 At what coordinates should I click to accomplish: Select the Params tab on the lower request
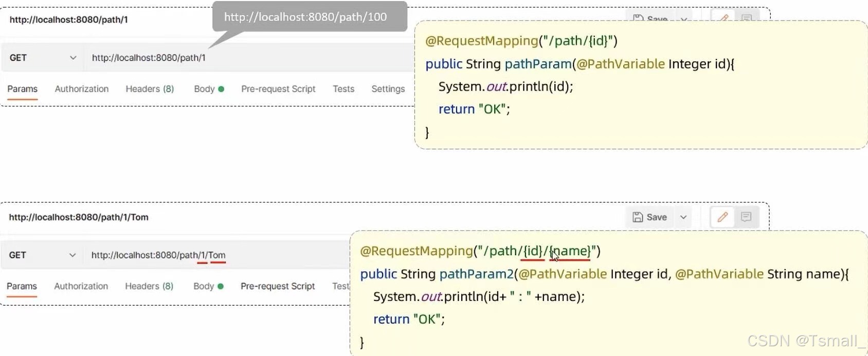(22, 286)
